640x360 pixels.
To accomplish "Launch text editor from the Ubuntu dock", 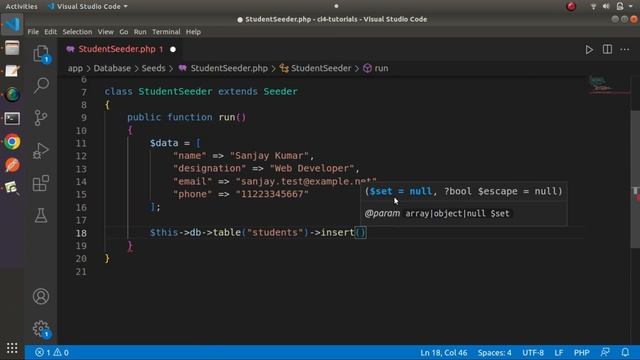I will pyautogui.click(x=12, y=71).
